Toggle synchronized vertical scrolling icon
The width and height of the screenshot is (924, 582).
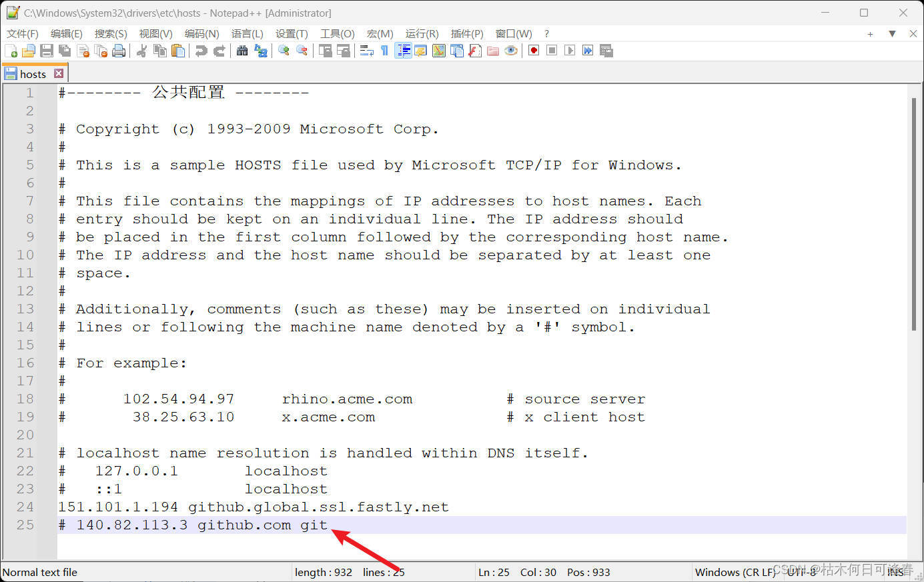pos(325,51)
